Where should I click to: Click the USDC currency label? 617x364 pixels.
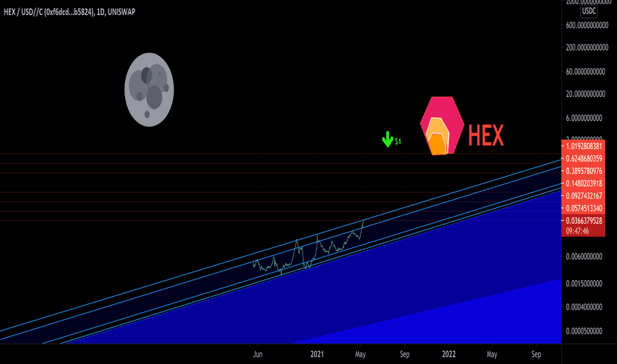pyautogui.click(x=589, y=11)
